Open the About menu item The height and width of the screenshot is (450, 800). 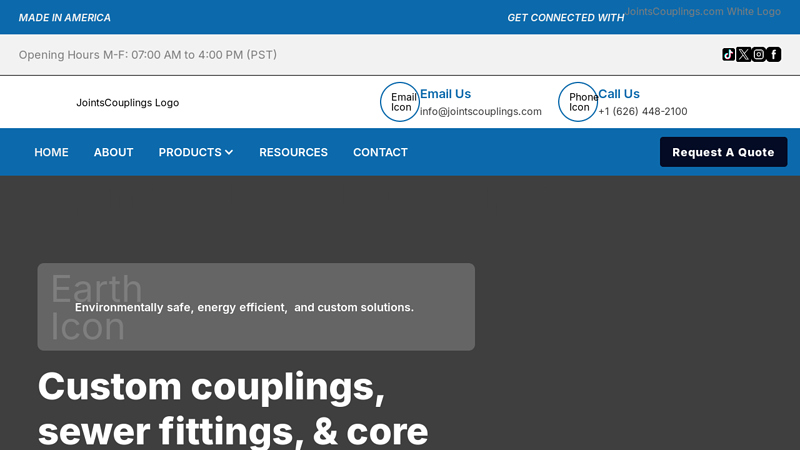113,152
